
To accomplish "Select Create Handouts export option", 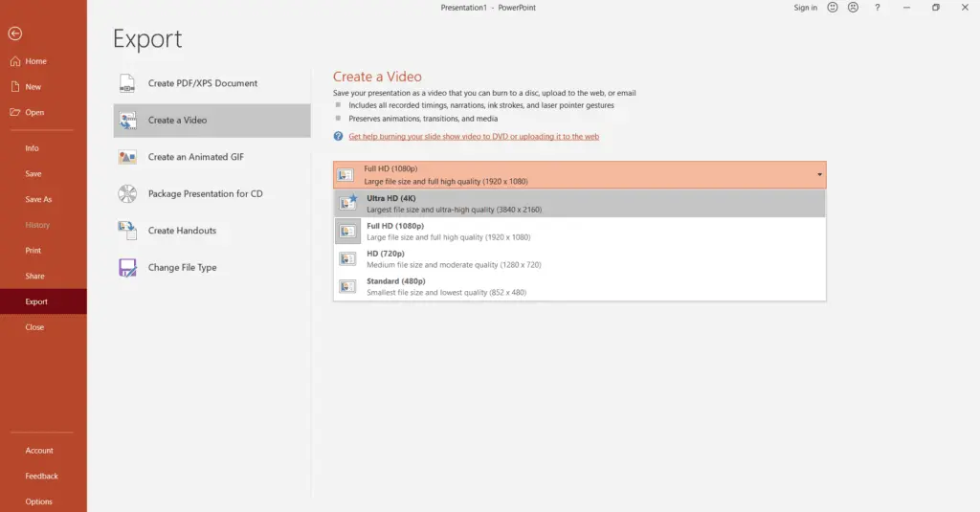I will pos(212,231).
